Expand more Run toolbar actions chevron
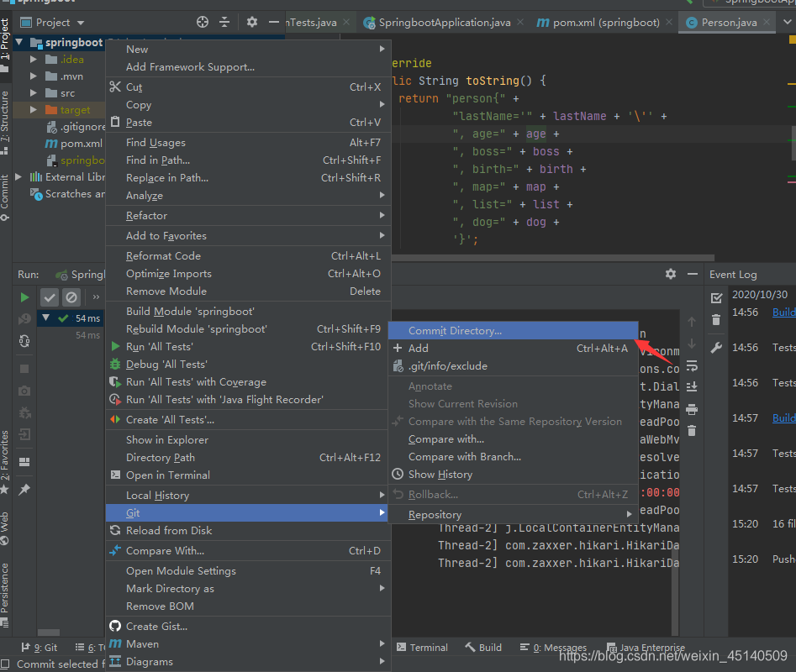The height and width of the screenshot is (672, 796). click(x=96, y=297)
